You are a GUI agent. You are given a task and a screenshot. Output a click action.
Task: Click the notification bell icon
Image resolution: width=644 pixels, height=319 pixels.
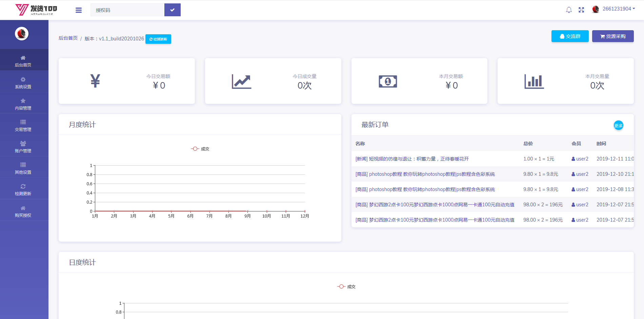[x=569, y=10]
